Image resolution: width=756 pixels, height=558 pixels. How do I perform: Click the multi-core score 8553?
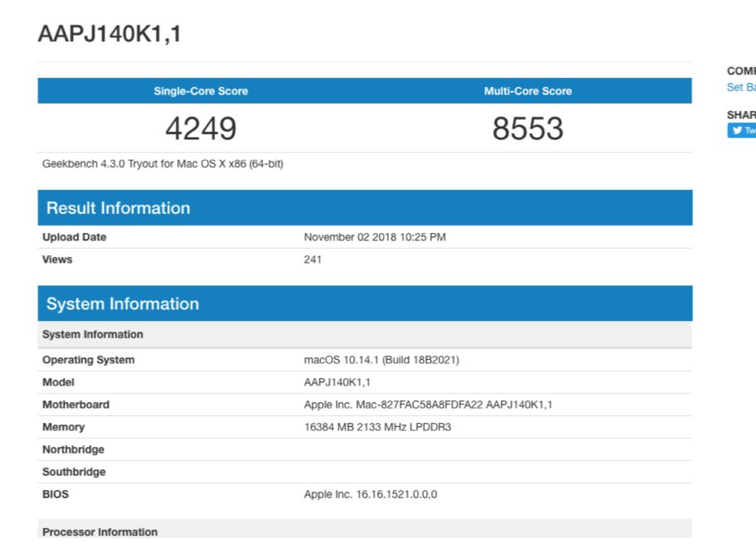[527, 129]
